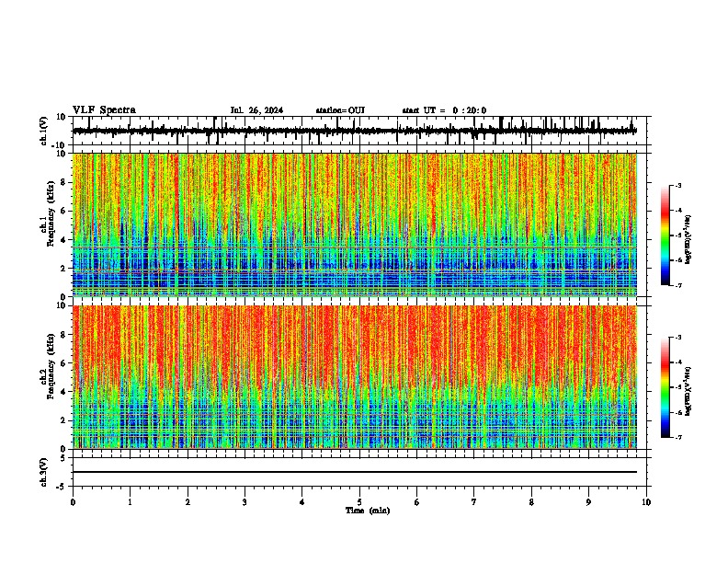Click the time axis tick label "0"
This screenshot has width=728, height=563.
tap(73, 502)
